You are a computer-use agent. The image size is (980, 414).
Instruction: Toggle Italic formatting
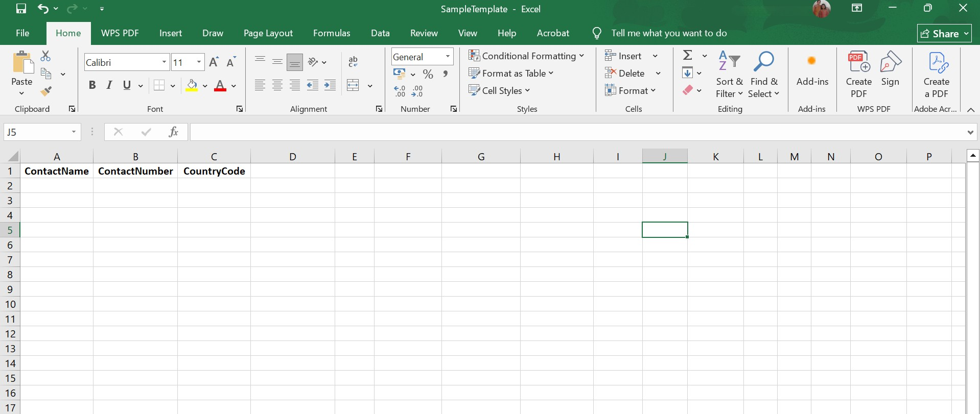(x=109, y=85)
